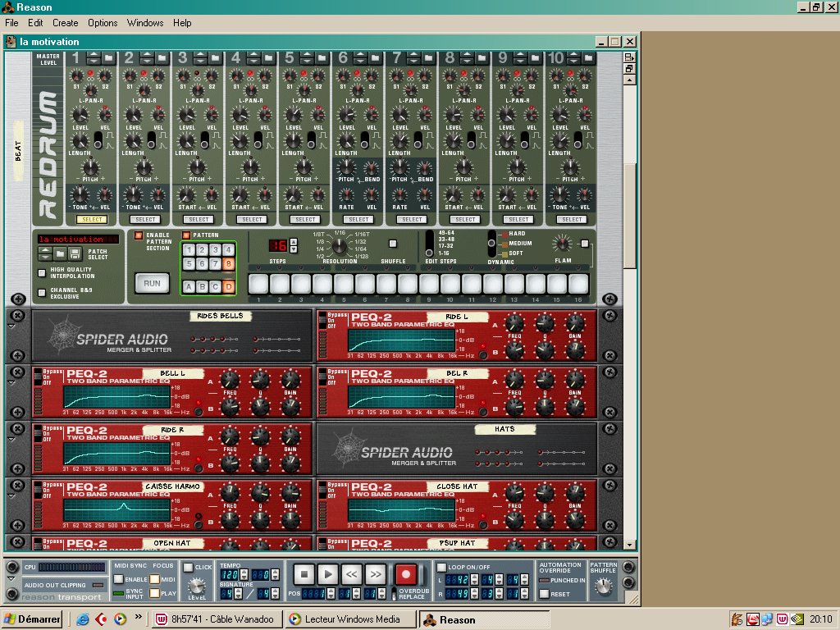Launch Windows Media Player quick launch icon
This screenshot has width=840, height=630.
120,619
